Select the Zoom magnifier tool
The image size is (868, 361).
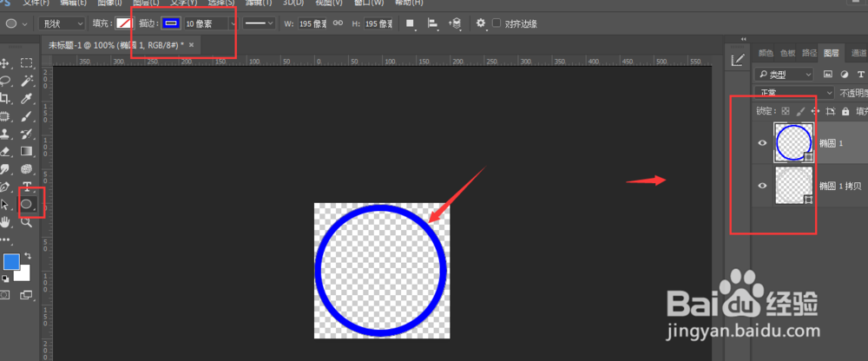tap(26, 222)
